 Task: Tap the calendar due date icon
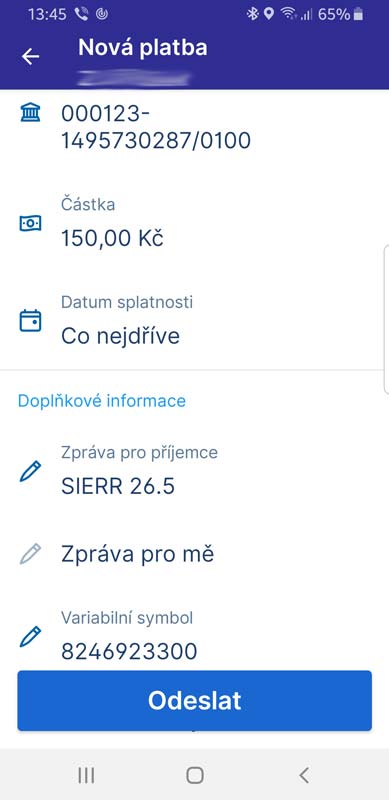coord(30,321)
